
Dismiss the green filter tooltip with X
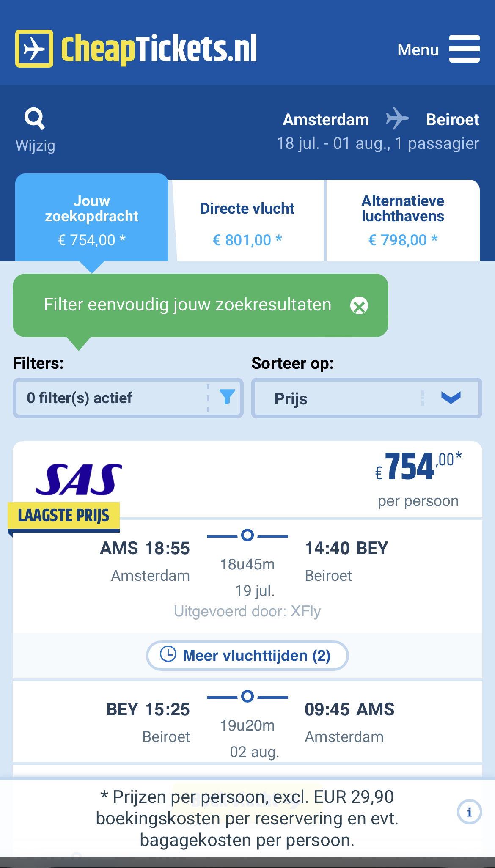[x=359, y=305]
